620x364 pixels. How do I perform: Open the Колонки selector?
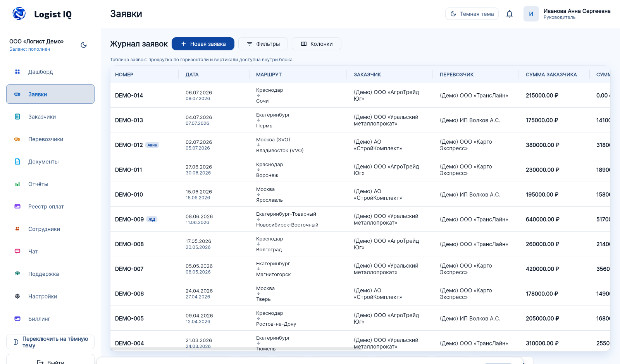click(x=317, y=44)
